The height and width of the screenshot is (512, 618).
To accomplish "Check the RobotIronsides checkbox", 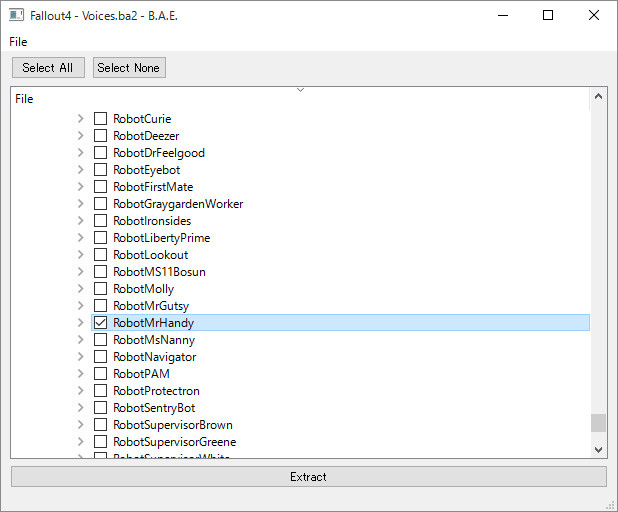I will (101, 221).
